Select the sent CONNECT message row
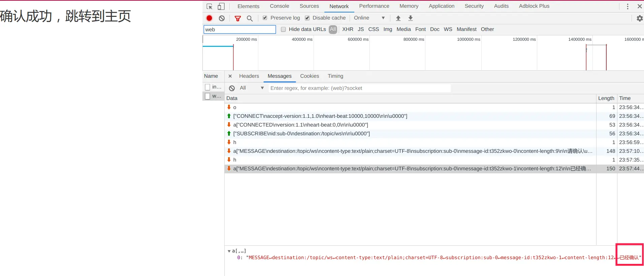The image size is (644, 276). coord(434,116)
